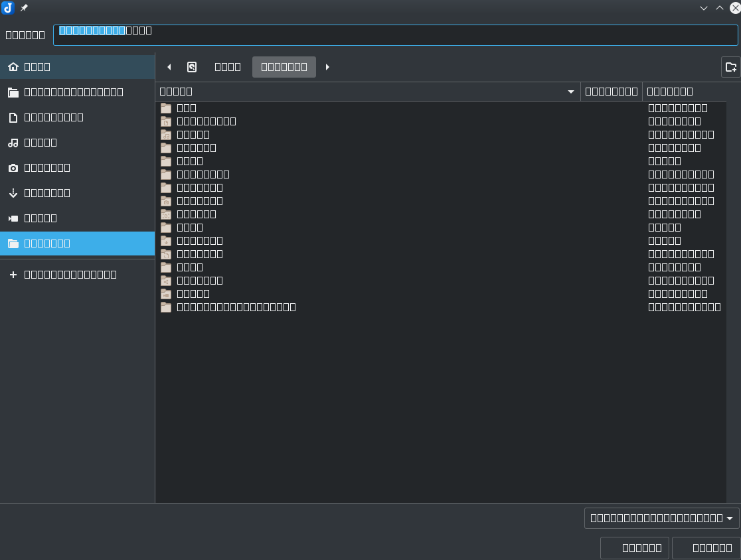Image resolution: width=741 pixels, height=560 pixels.
Task: Open the Music place with the note icon
Action: pos(40,142)
